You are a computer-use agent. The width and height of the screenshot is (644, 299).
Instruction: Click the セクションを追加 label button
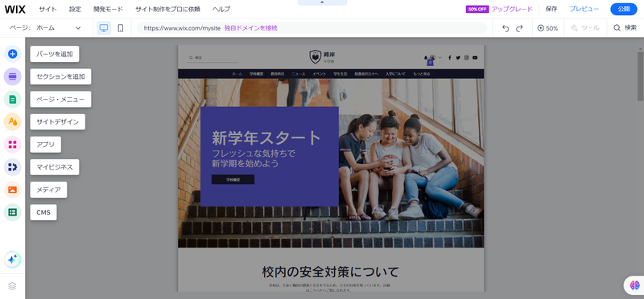point(61,76)
